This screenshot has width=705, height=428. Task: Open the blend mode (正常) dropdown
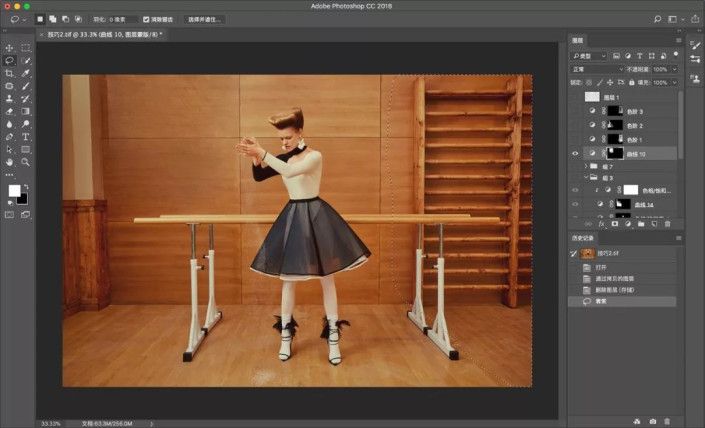[598, 69]
